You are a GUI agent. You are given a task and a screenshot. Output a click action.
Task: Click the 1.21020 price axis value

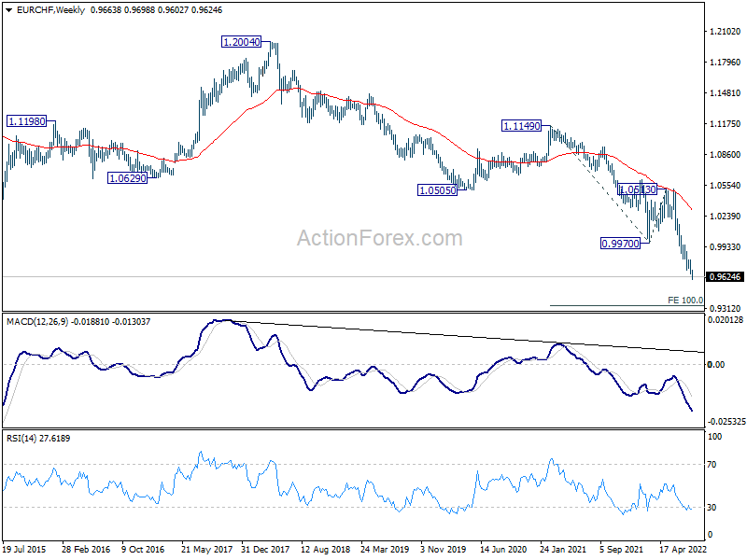tap(726, 32)
